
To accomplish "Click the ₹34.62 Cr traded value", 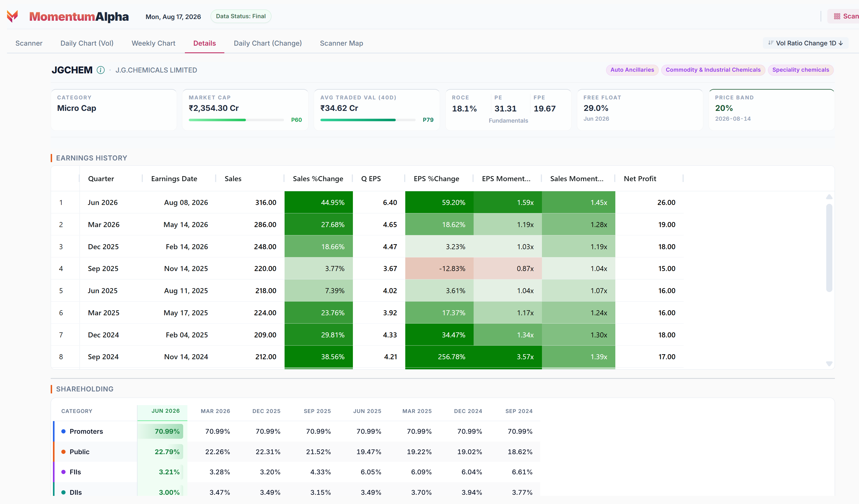I will click(339, 108).
